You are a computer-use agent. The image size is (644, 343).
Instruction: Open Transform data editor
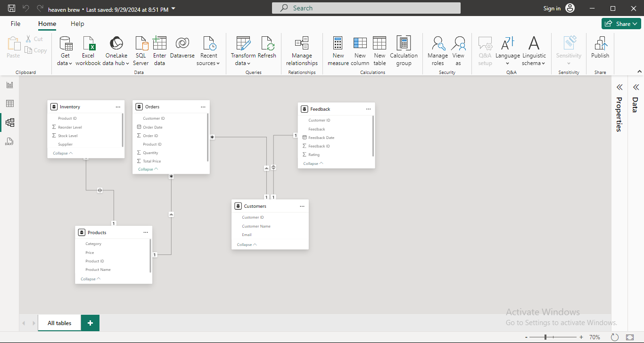click(x=243, y=51)
